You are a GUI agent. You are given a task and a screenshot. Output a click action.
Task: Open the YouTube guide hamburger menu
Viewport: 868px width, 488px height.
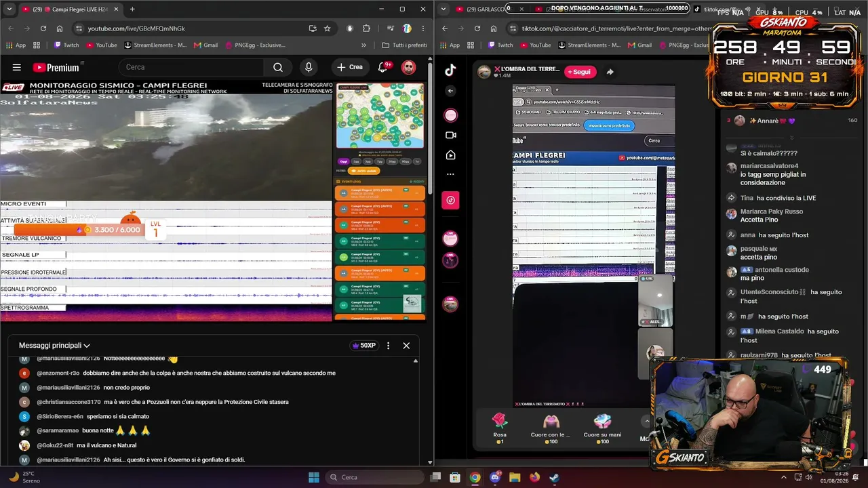coord(16,67)
